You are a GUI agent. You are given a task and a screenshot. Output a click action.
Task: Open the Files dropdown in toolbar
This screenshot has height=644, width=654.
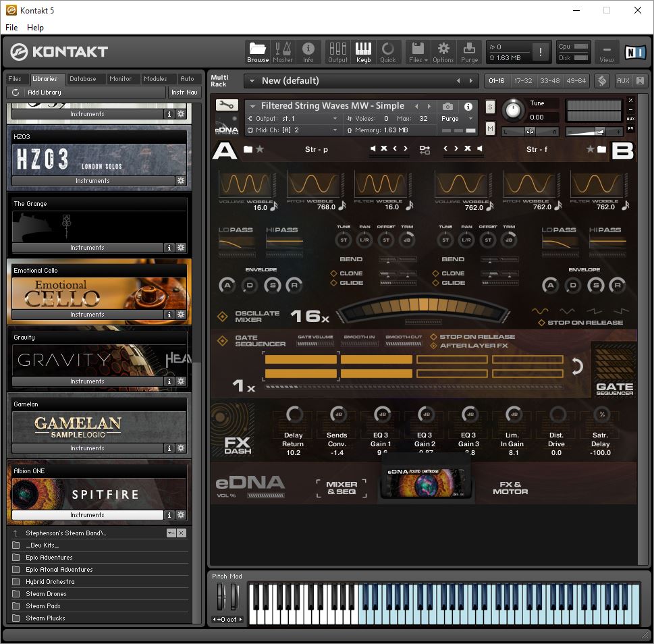418,52
